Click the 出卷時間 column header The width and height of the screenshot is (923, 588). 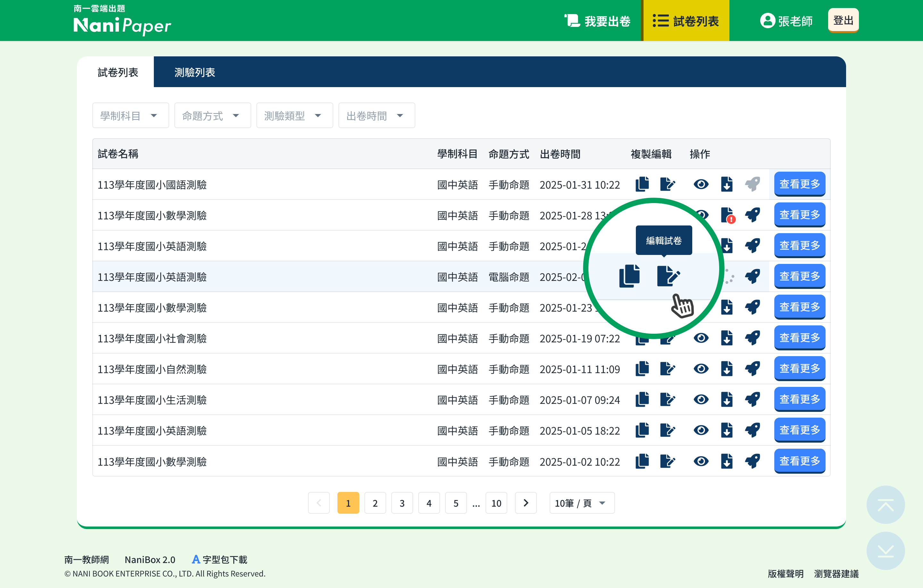click(560, 154)
